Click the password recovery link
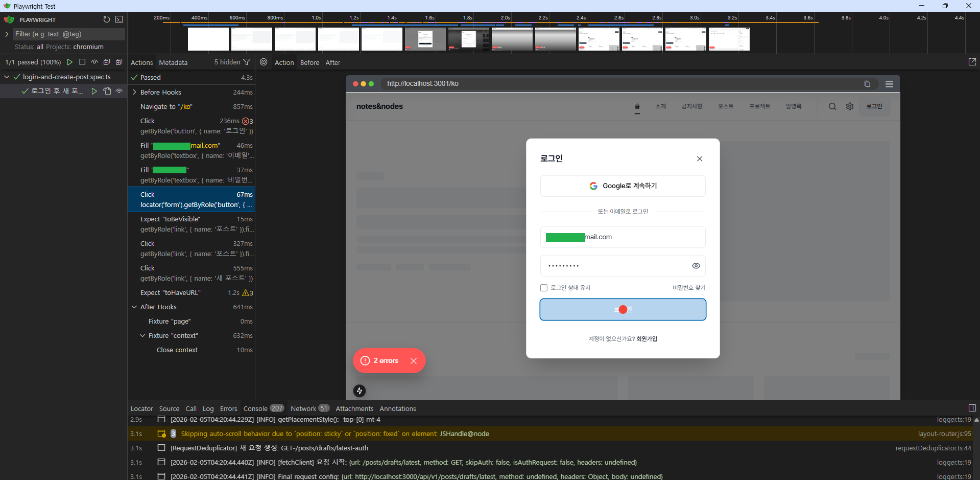Image resolution: width=980 pixels, height=480 pixels. [689, 288]
